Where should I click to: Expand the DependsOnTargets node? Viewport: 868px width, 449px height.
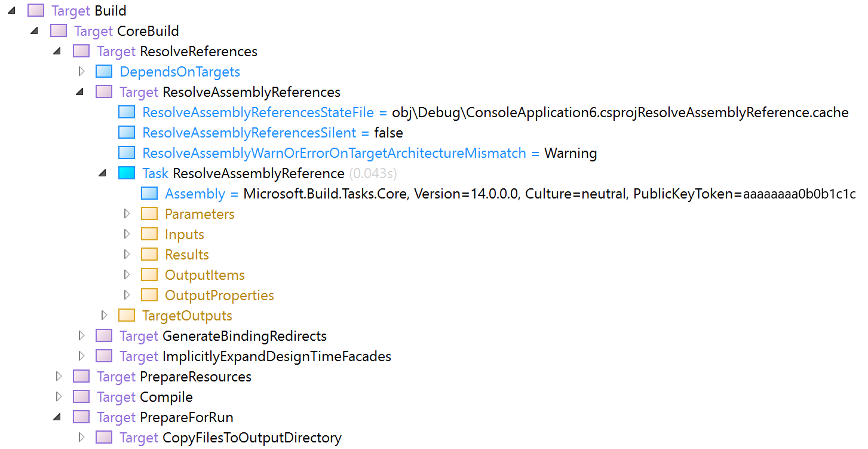(x=81, y=71)
